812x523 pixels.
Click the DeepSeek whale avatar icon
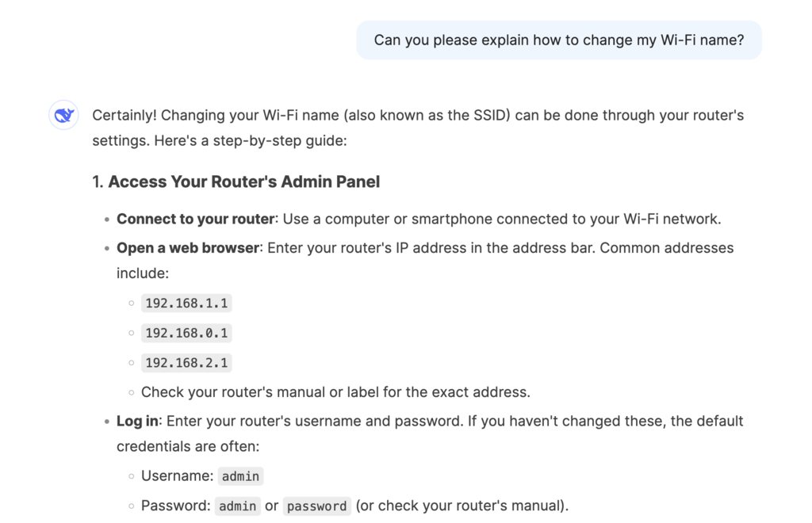[x=63, y=116]
